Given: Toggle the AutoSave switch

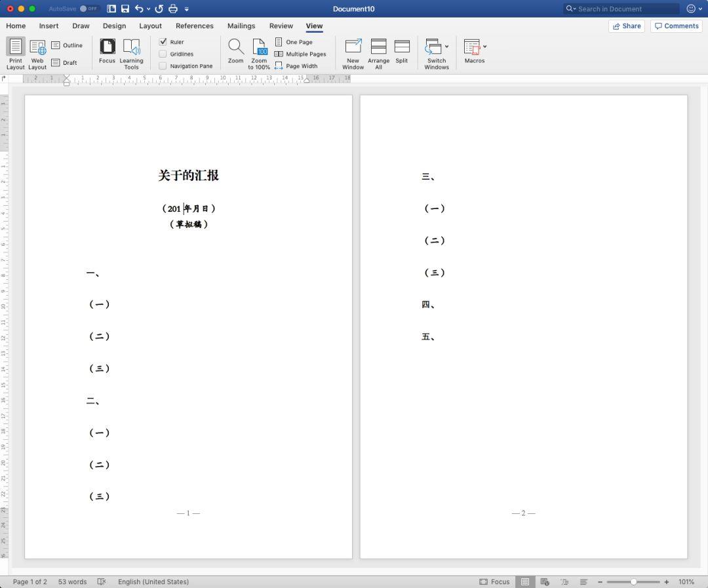Looking at the screenshot, I should click(88, 9).
